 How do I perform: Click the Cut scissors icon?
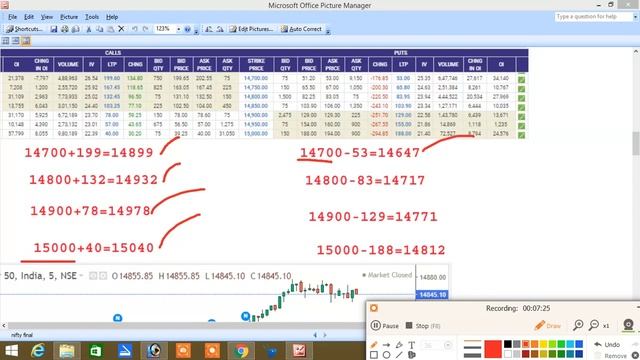pos(89,29)
